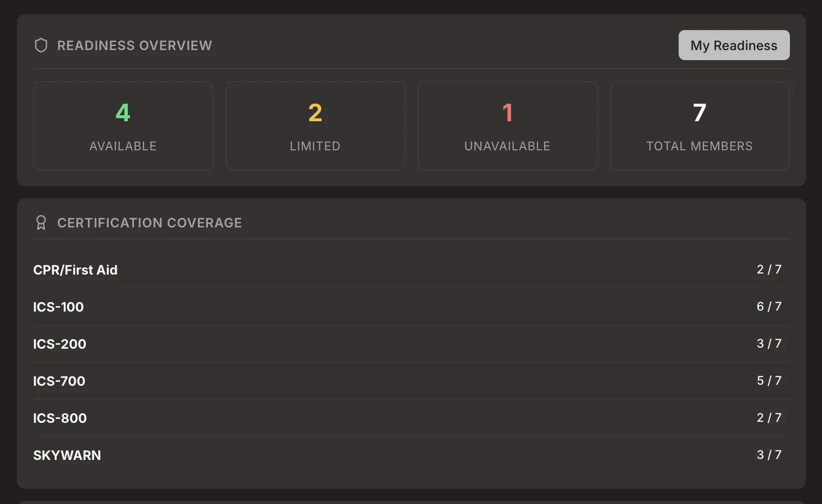Click the white number 7
The width and height of the screenshot is (822, 504).
tap(700, 113)
